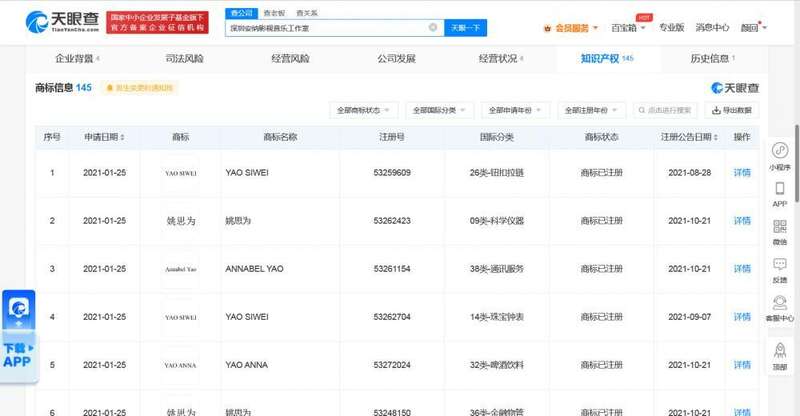Click the 天眼一下 search button

465,28
